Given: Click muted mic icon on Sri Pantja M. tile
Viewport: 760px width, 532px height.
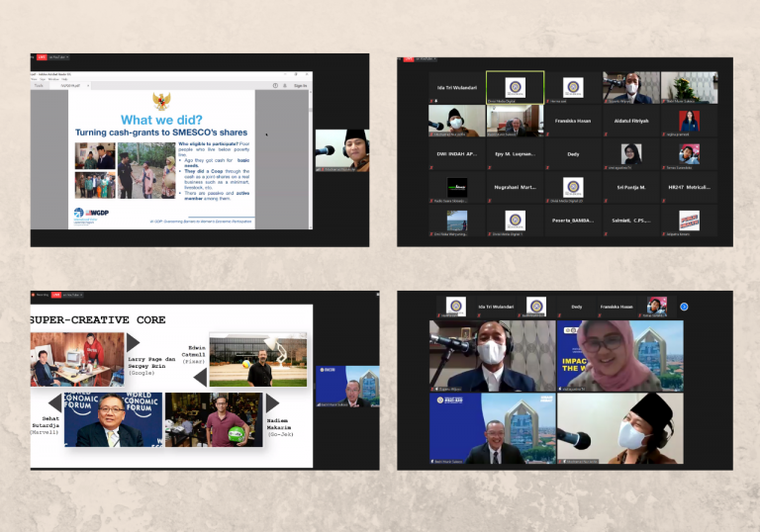Looking at the screenshot, I should [606, 201].
